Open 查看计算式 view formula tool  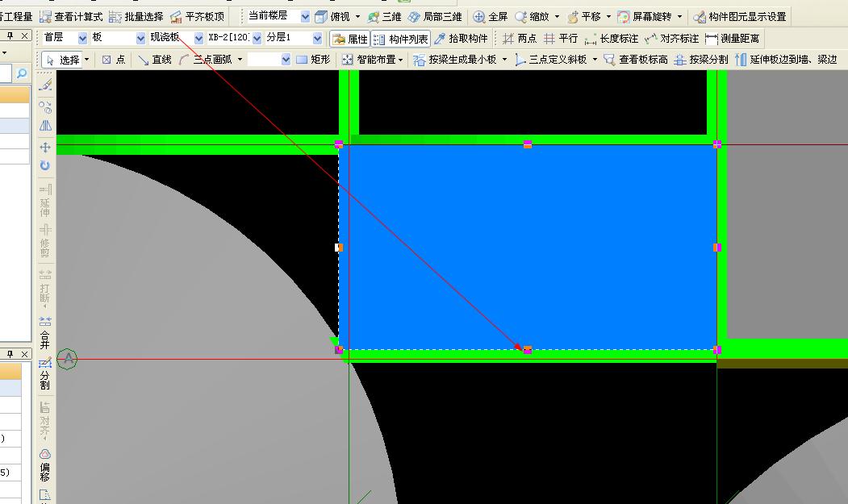coord(71,17)
